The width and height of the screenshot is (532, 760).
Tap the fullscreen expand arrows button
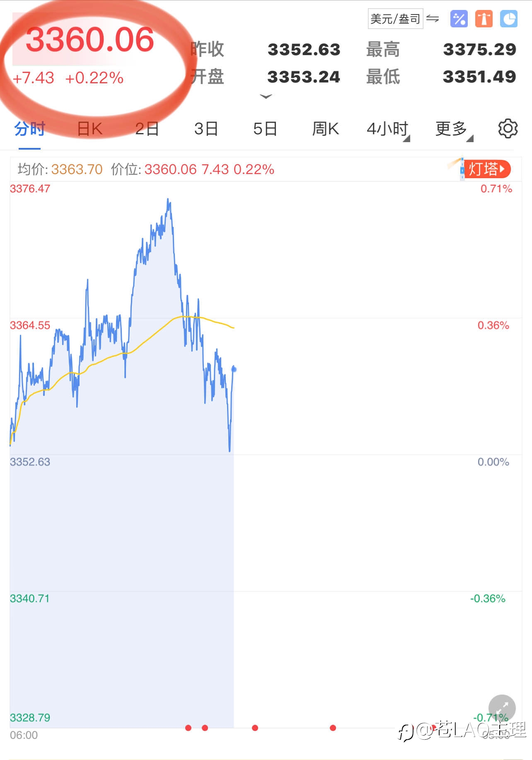502,708
